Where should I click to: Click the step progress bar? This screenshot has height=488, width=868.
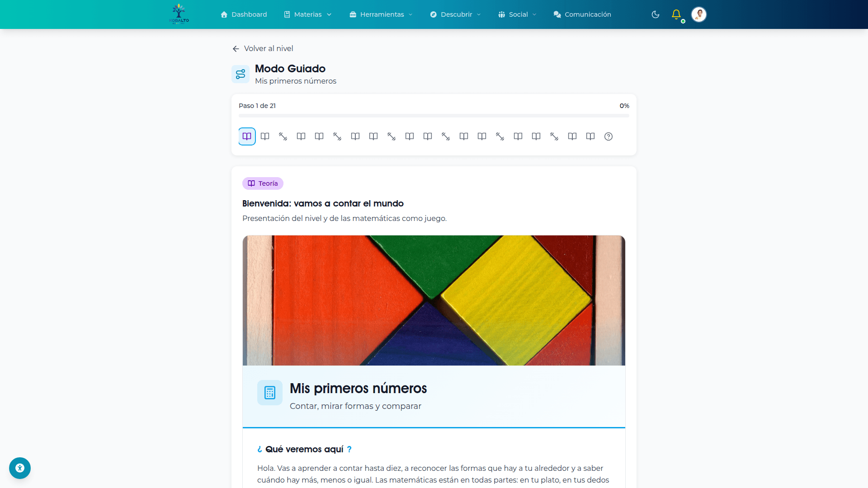(x=434, y=116)
